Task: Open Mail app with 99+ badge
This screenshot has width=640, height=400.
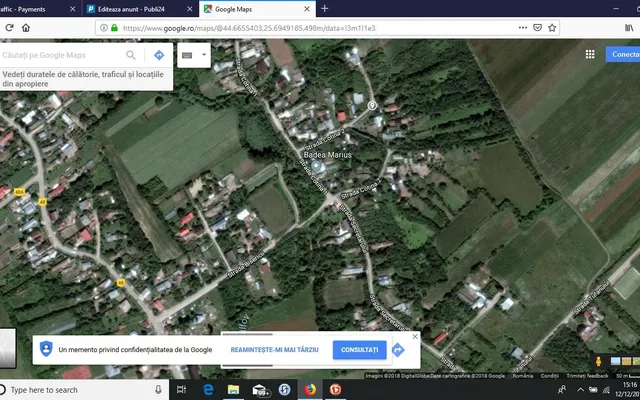Action: [261, 390]
